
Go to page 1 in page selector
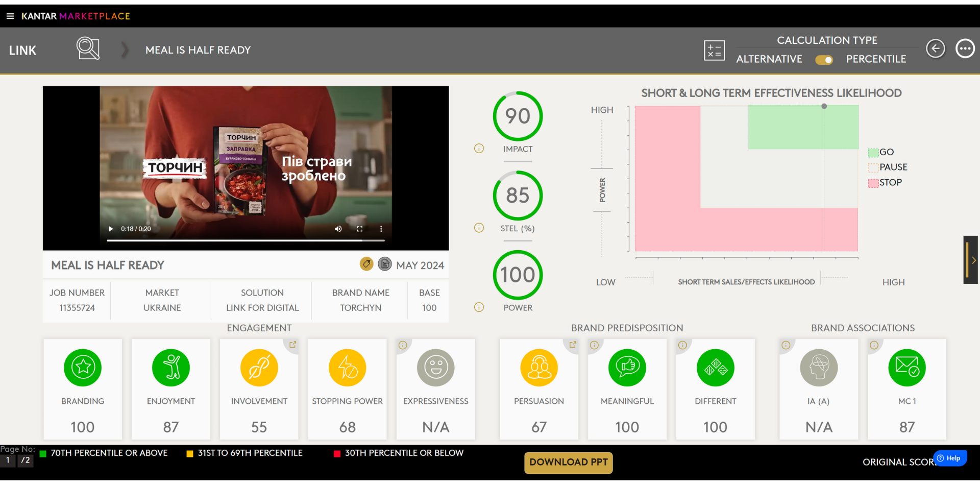tap(8, 460)
